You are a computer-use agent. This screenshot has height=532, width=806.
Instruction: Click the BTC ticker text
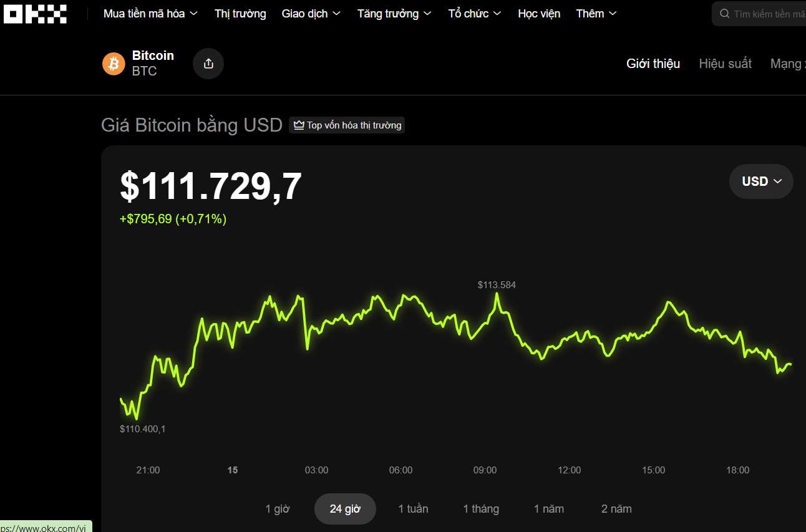144,71
